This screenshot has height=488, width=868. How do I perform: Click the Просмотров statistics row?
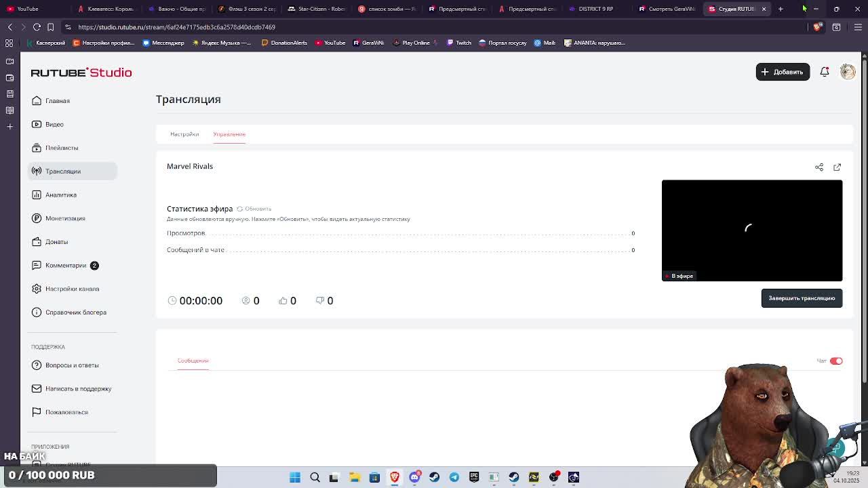[x=401, y=233]
